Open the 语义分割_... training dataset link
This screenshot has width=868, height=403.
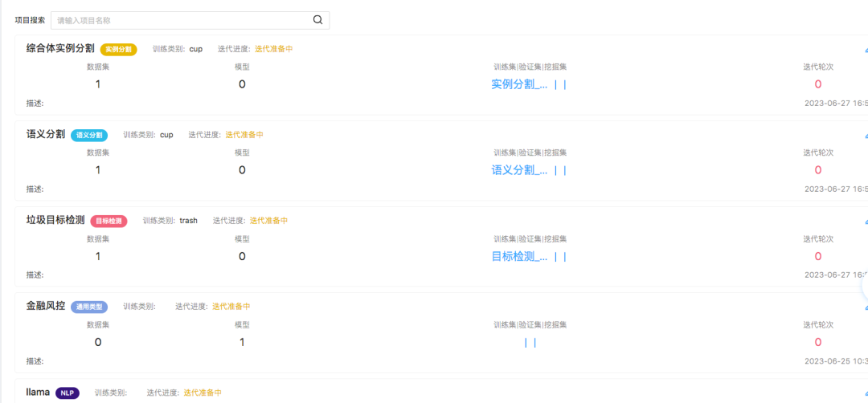click(519, 170)
